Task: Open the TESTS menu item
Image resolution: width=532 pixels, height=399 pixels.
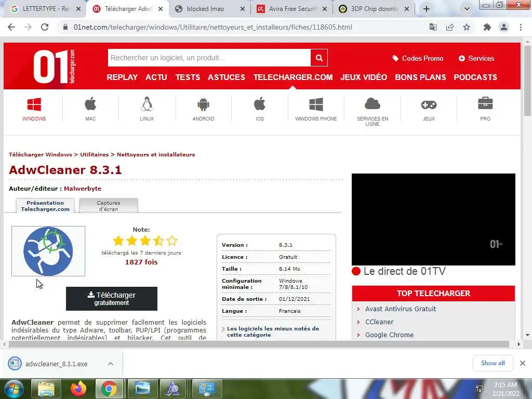Action: click(188, 77)
